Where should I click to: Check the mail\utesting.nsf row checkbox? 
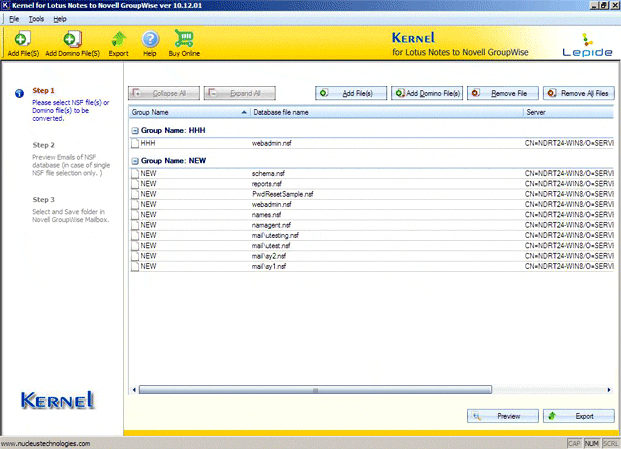tap(135, 235)
